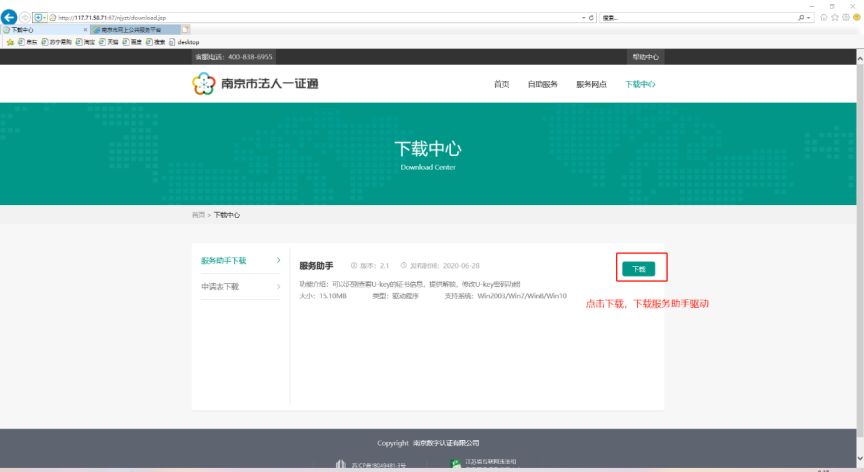Viewport: 864px width, 472px height.
Task: Open the 首页 navigation menu item
Action: point(501,84)
